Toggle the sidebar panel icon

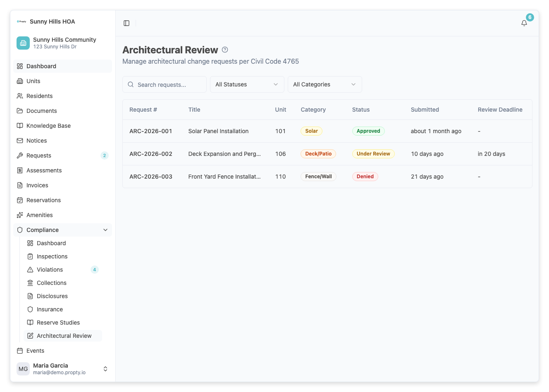tap(127, 23)
